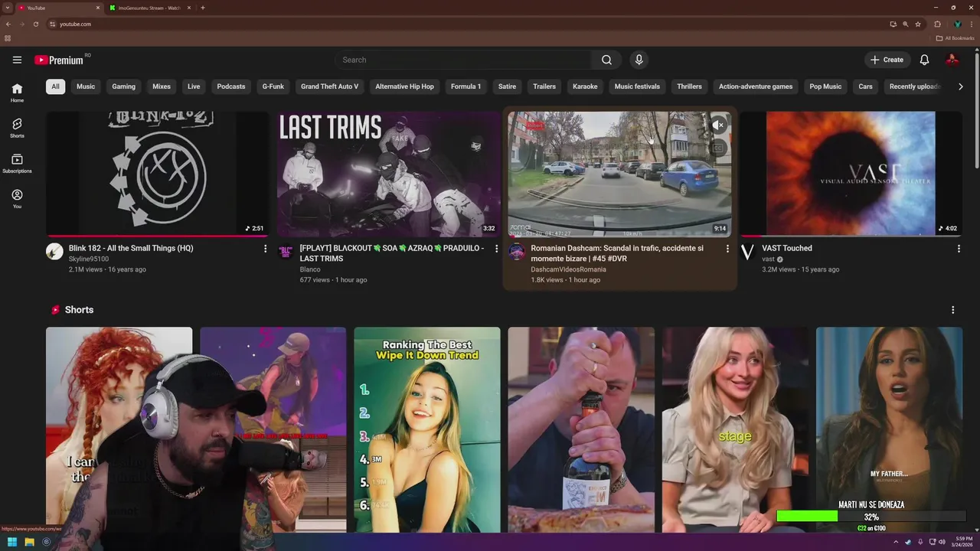Bookmark this page with the star icon
The width and height of the screenshot is (980, 551).
click(x=918, y=24)
